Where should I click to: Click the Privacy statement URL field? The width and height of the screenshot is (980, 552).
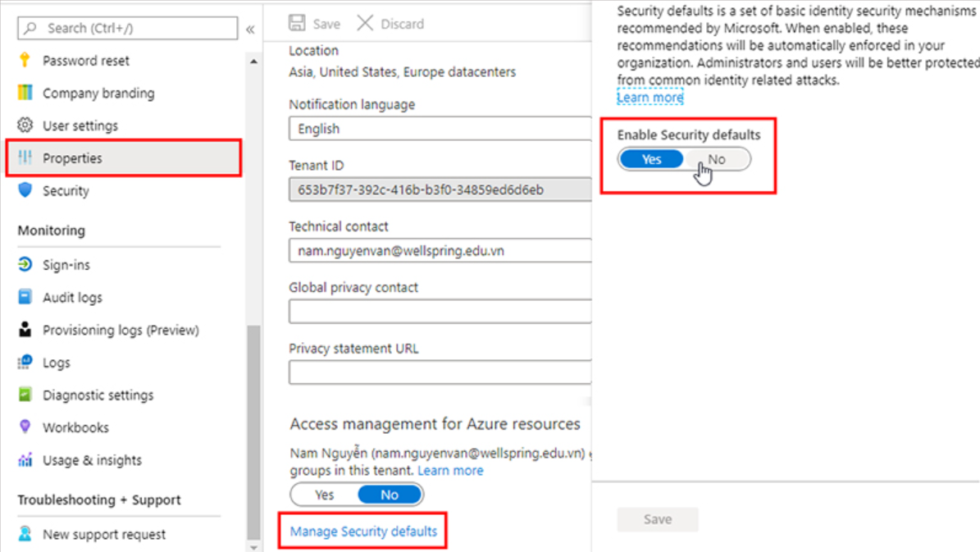(x=440, y=372)
